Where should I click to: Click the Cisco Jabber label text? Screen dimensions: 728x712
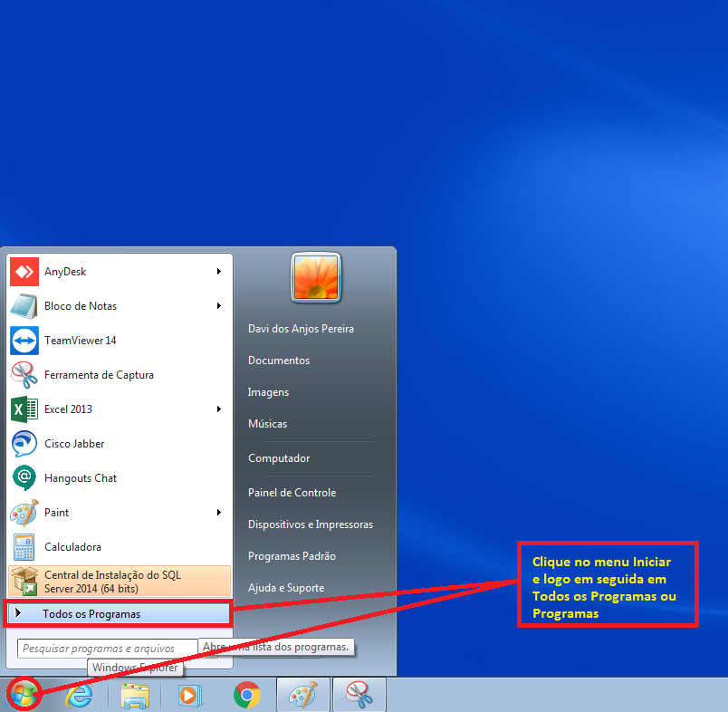click(74, 444)
